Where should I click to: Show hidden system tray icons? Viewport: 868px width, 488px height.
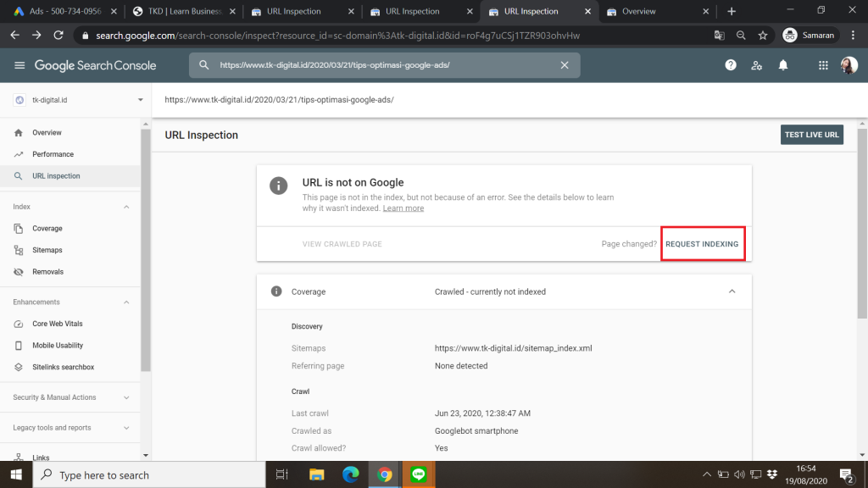point(706,474)
